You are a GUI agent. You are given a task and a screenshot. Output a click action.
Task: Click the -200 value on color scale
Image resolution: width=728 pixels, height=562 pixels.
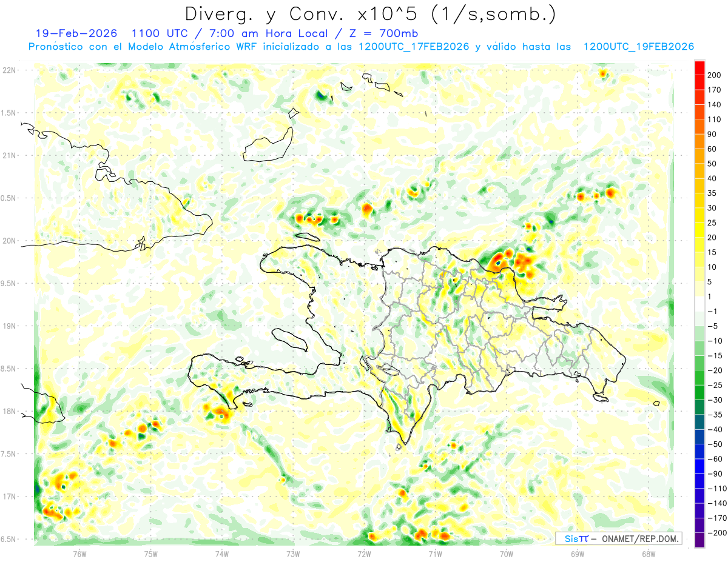(x=716, y=532)
